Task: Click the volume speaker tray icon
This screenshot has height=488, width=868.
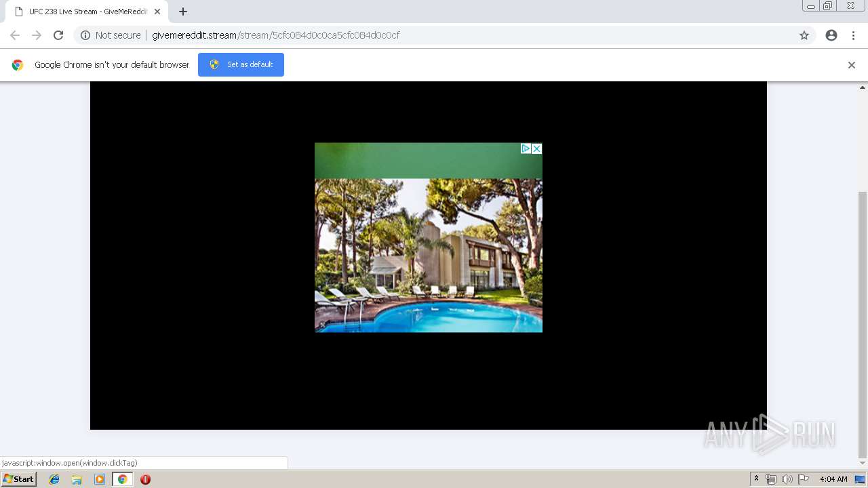Action: [x=787, y=479]
